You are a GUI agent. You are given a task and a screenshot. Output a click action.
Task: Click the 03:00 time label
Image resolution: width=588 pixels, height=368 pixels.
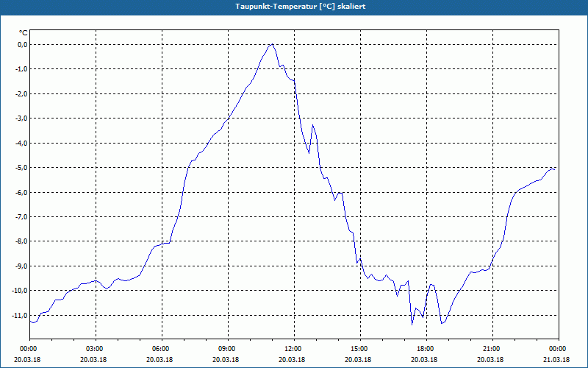[96, 349]
